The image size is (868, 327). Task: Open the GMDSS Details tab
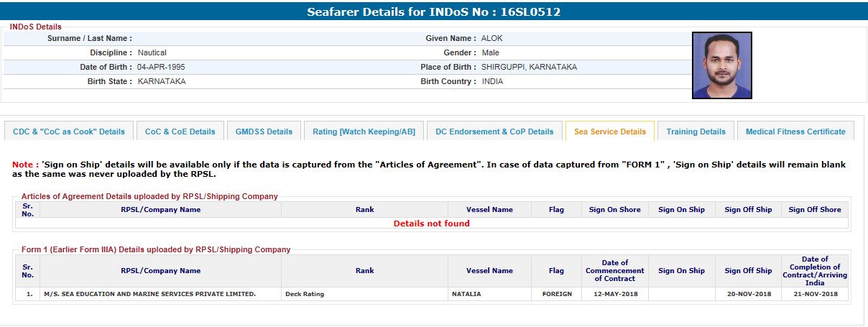(264, 132)
